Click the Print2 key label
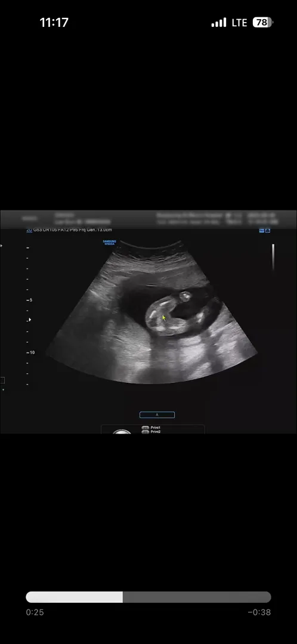 pos(155,432)
